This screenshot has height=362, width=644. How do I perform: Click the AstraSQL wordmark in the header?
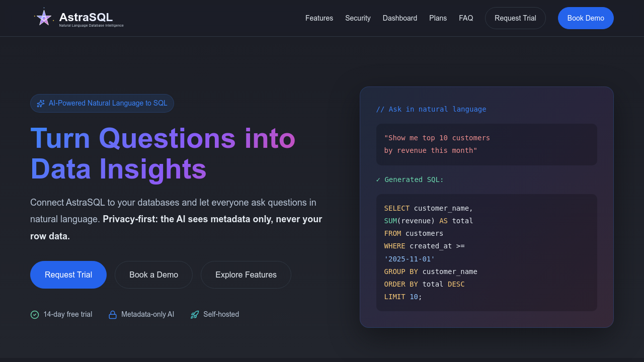tap(86, 16)
